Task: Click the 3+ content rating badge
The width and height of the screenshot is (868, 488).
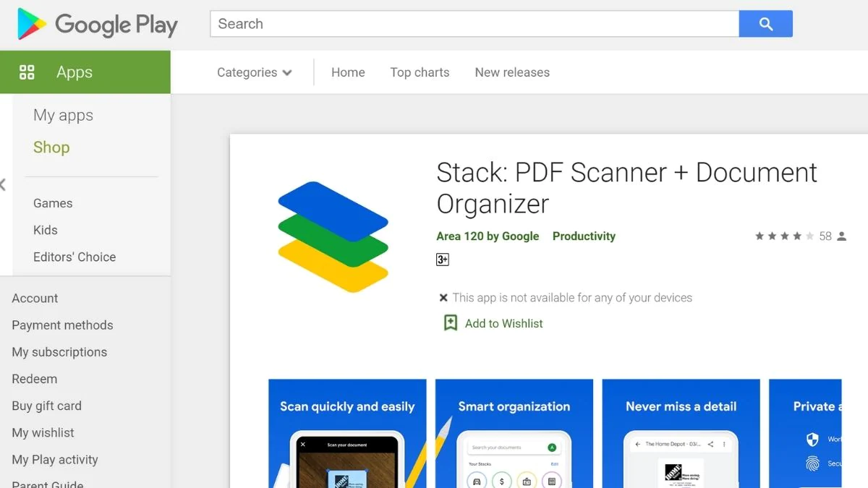Action: point(443,260)
